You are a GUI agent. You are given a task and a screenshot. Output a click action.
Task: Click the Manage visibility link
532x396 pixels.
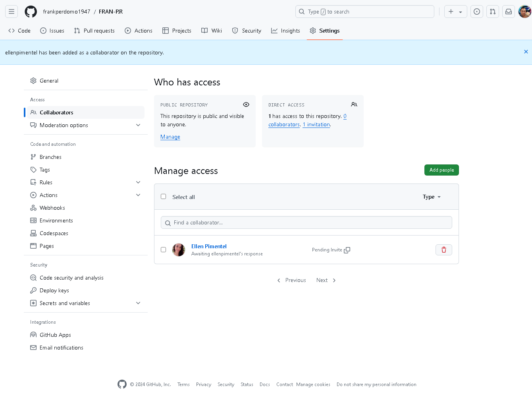[x=170, y=137]
